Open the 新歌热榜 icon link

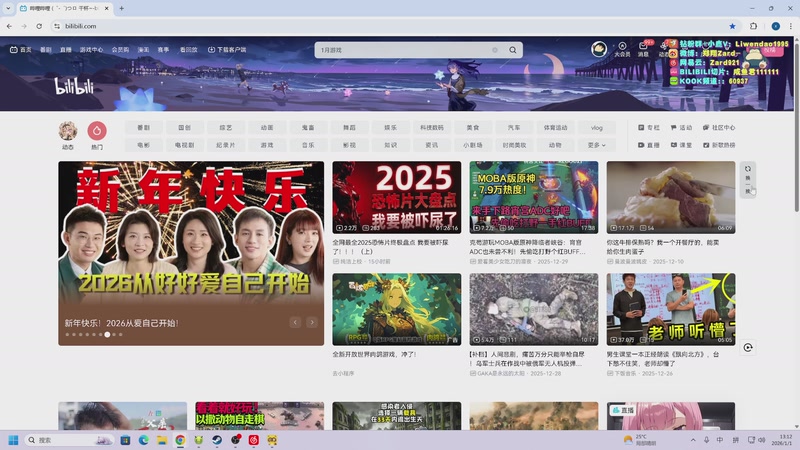[719, 145]
